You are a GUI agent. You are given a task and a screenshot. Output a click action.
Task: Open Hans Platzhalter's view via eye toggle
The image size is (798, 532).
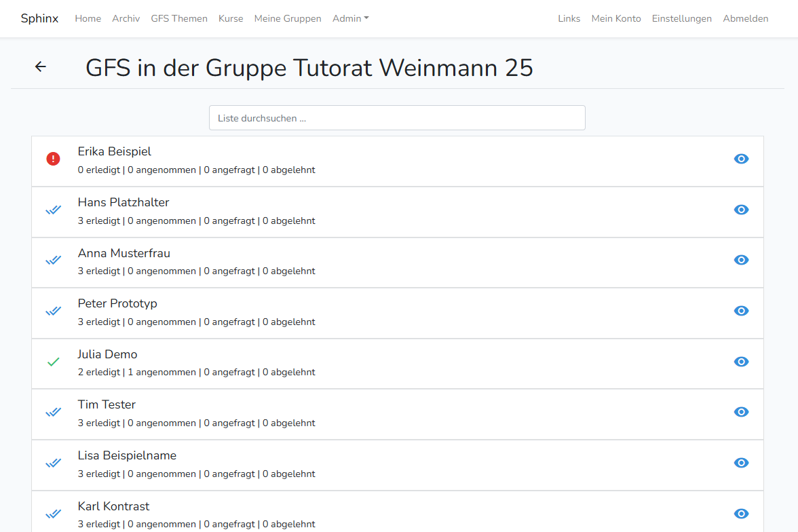pyautogui.click(x=741, y=210)
